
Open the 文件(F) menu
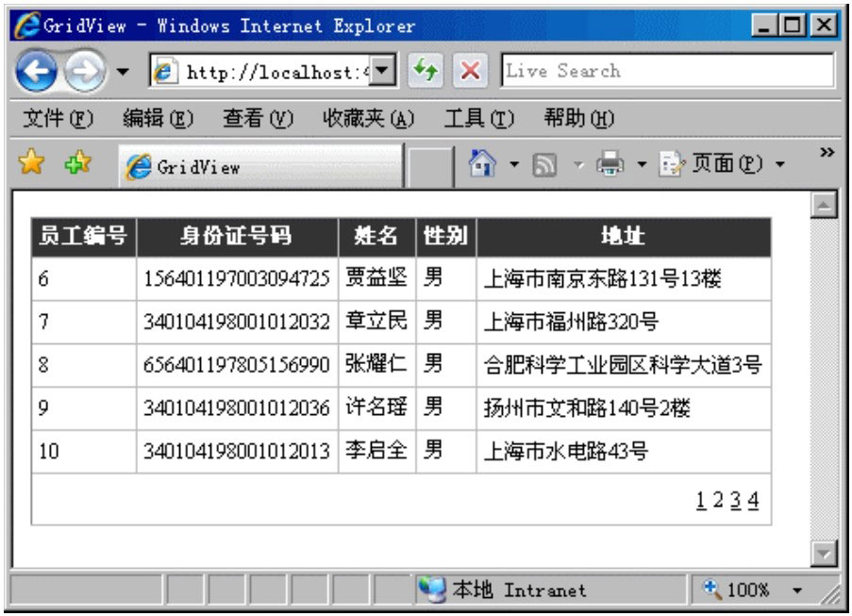[58, 118]
